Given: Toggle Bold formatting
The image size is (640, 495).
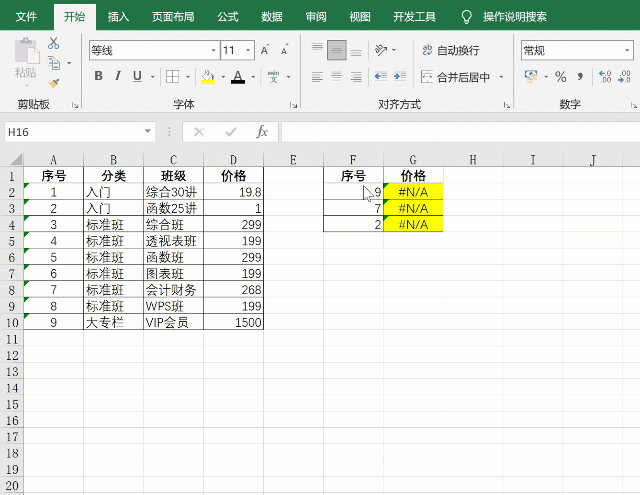Looking at the screenshot, I should point(98,77).
